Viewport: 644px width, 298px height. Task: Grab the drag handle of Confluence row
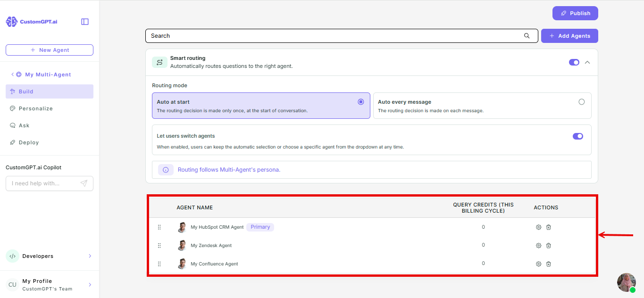point(159,264)
